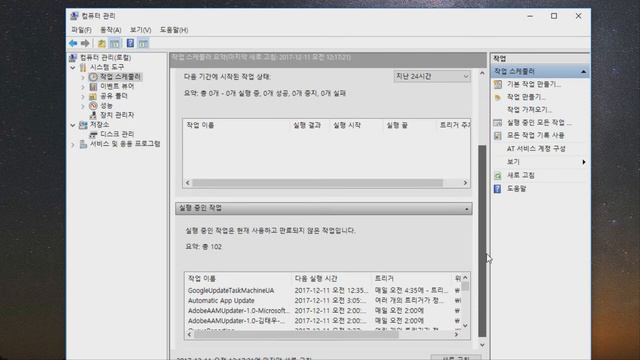Click center pane scroll up arrow
This screenshot has width=640, height=360.
coord(482,73)
